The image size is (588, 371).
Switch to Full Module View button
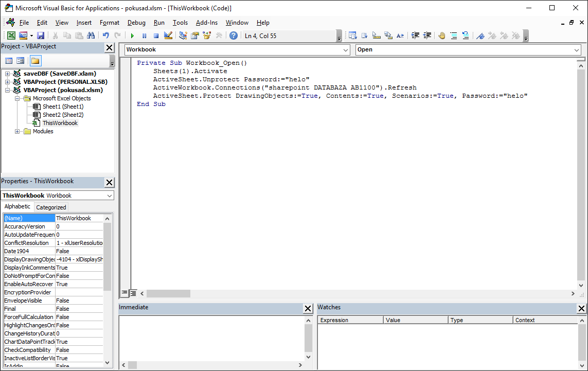[133, 293]
